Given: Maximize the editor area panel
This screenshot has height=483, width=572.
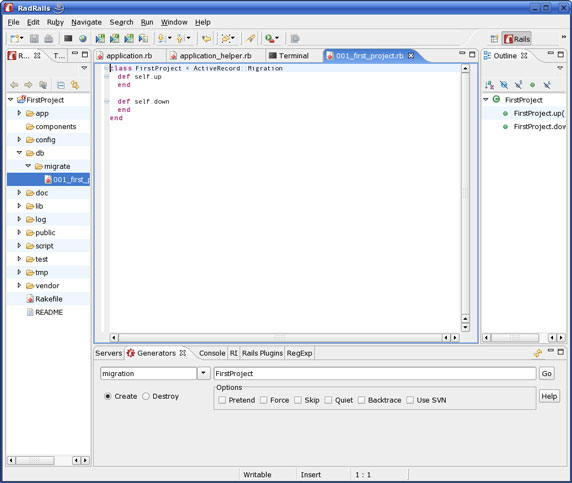Looking at the screenshot, I should 472,54.
